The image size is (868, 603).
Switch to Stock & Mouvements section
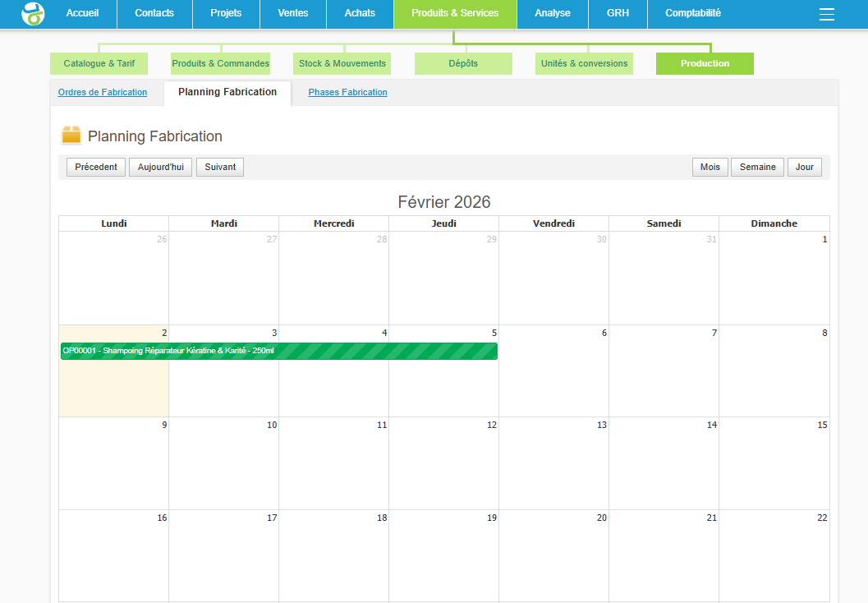342,64
